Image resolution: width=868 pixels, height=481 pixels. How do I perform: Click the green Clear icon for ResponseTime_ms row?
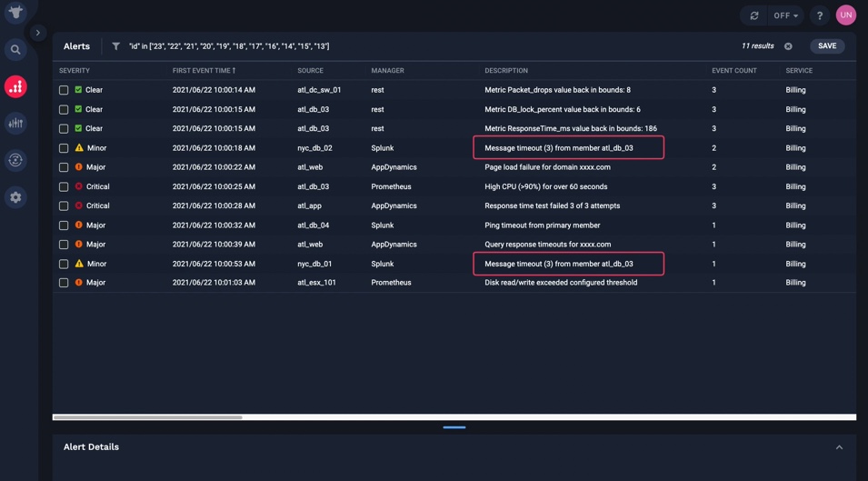pyautogui.click(x=78, y=128)
